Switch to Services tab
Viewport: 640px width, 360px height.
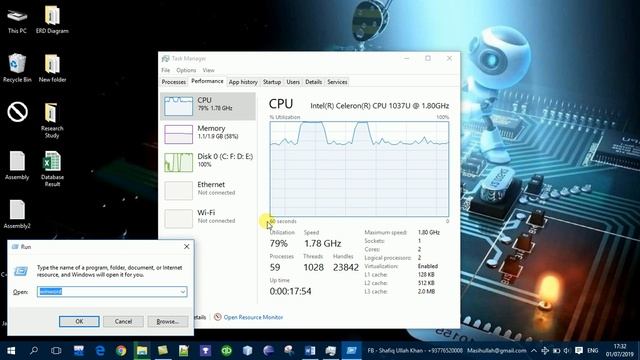click(x=337, y=82)
